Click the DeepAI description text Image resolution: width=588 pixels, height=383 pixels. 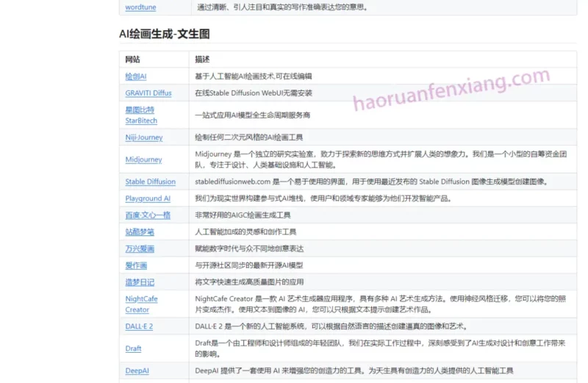tap(354, 371)
